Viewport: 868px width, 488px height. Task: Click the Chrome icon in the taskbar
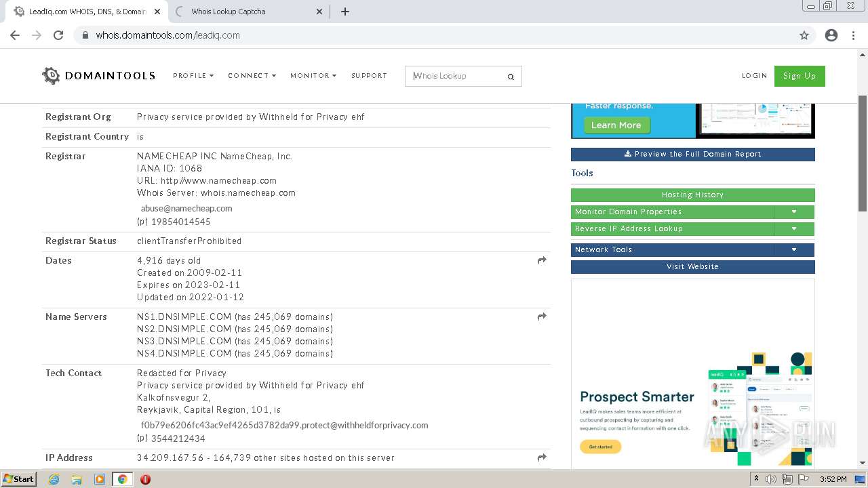coord(122,479)
